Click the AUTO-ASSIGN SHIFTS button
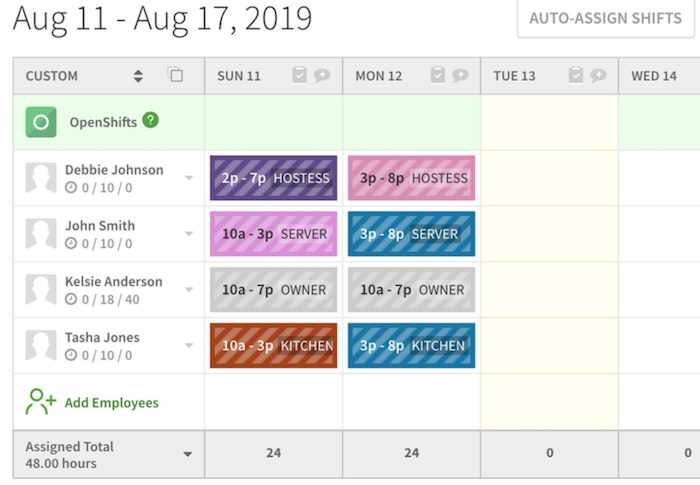The image size is (700, 485). tap(605, 18)
